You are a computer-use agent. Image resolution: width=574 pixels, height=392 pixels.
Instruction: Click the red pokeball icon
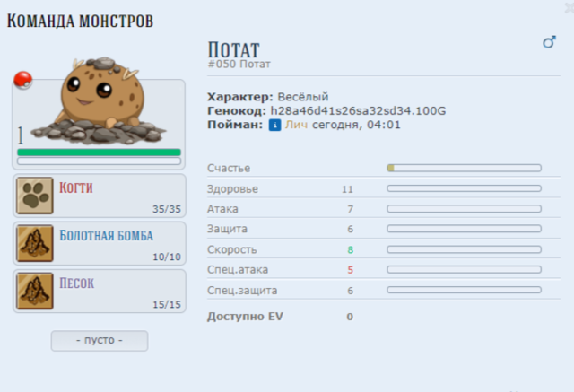coord(23,80)
